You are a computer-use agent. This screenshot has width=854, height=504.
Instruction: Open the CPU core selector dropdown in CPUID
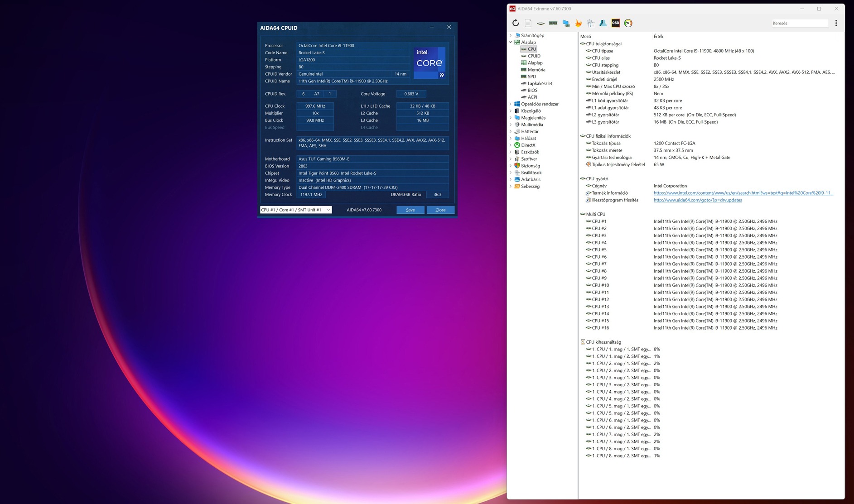click(296, 210)
